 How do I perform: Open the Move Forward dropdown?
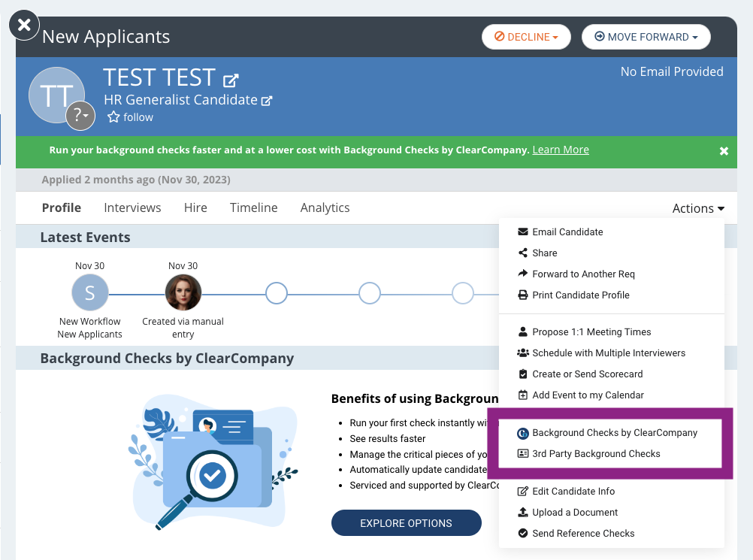click(x=646, y=37)
